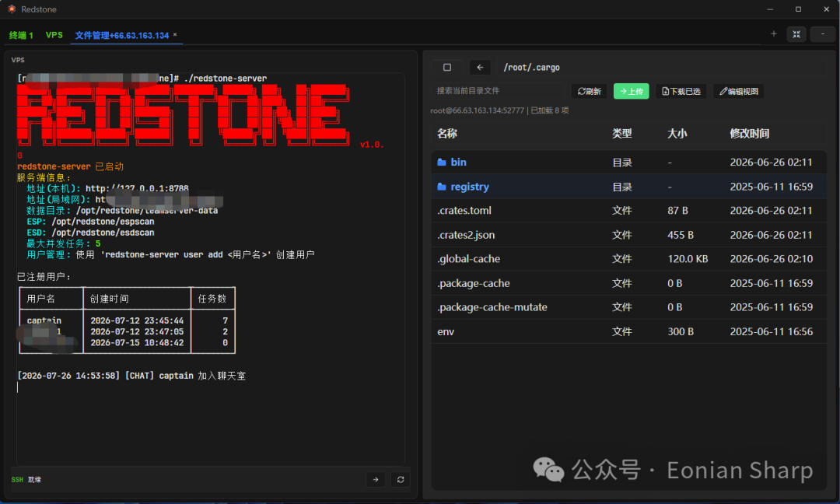This screenshot has height=504, width=840.
Task: Sort by the 大小 column header
Action: 677,133
